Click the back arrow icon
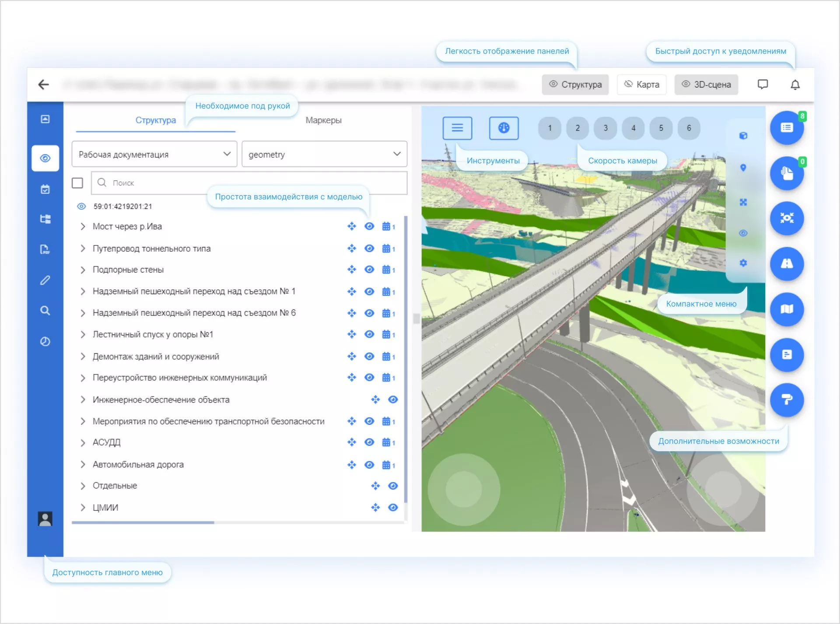 pyautogui.click(x=43, y=84)
